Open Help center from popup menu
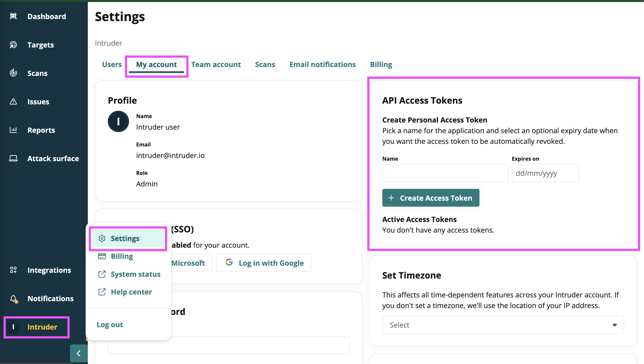644x364 pixels. click(131, 292)
